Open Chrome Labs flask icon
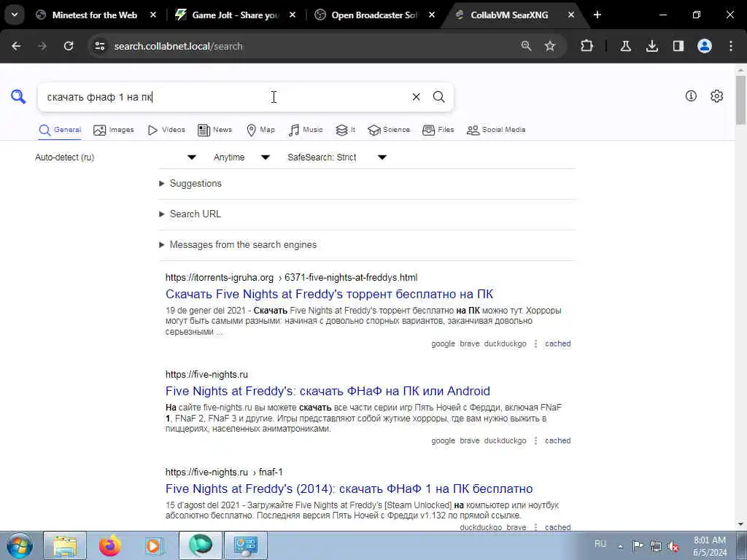The image size is (747, 560). tap(625, 46)
